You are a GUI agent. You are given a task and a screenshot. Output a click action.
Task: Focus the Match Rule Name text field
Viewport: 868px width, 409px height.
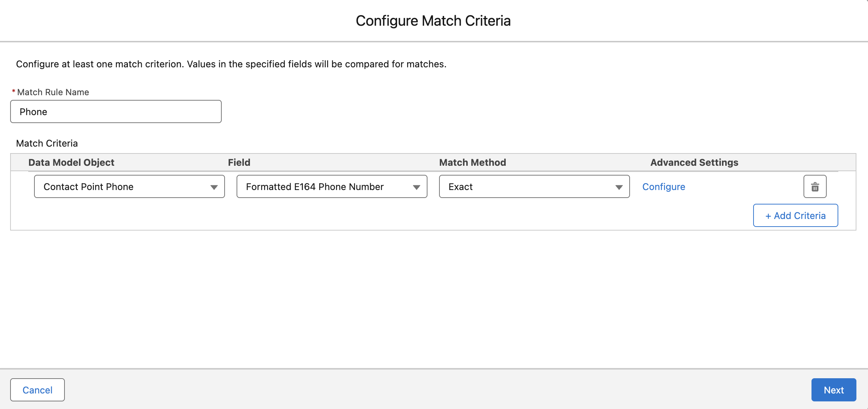[116, 111]
